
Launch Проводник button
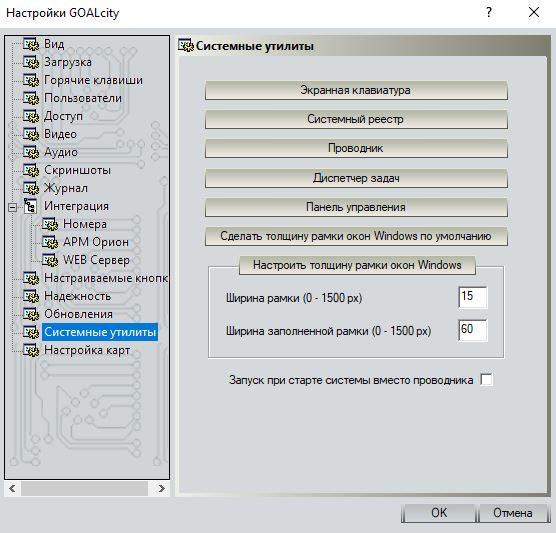356,149
